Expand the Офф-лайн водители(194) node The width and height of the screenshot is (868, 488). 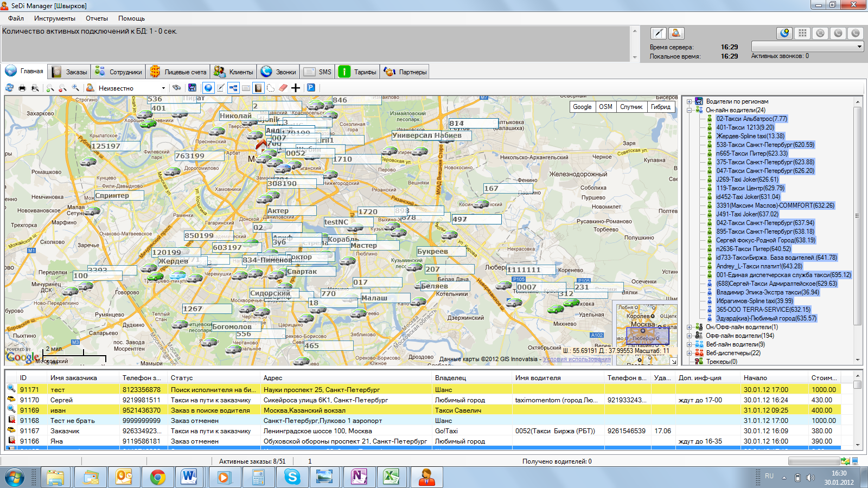(689, 336)
